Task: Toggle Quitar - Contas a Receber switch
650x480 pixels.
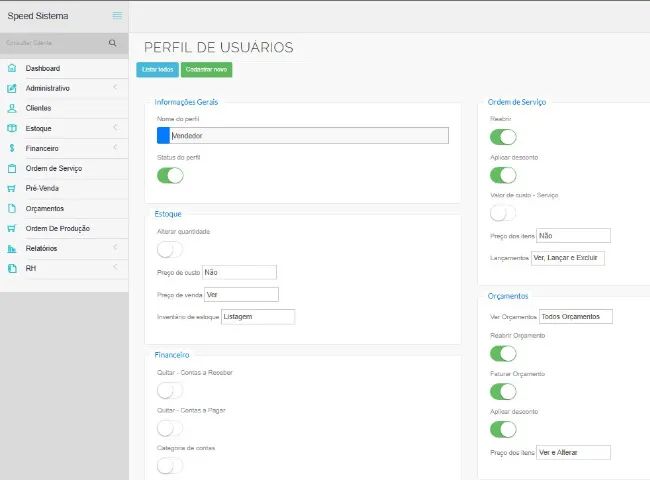Action: tap(170, 391)
